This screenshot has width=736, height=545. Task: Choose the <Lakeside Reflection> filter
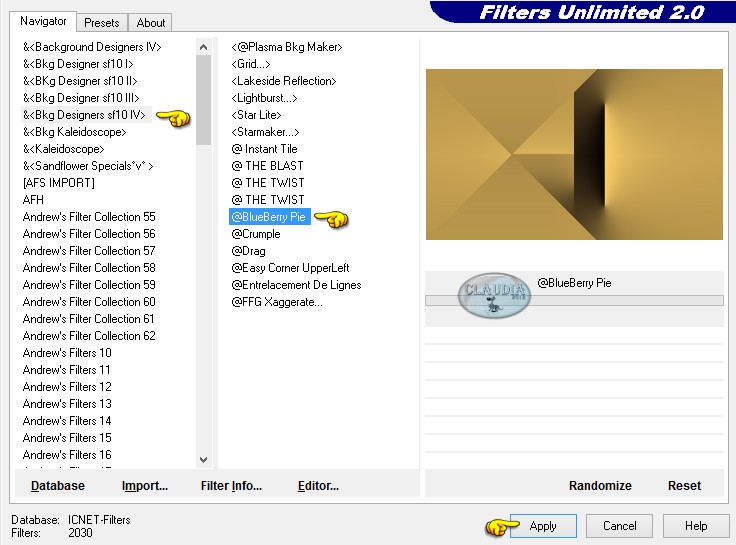[x=284, y=81]
